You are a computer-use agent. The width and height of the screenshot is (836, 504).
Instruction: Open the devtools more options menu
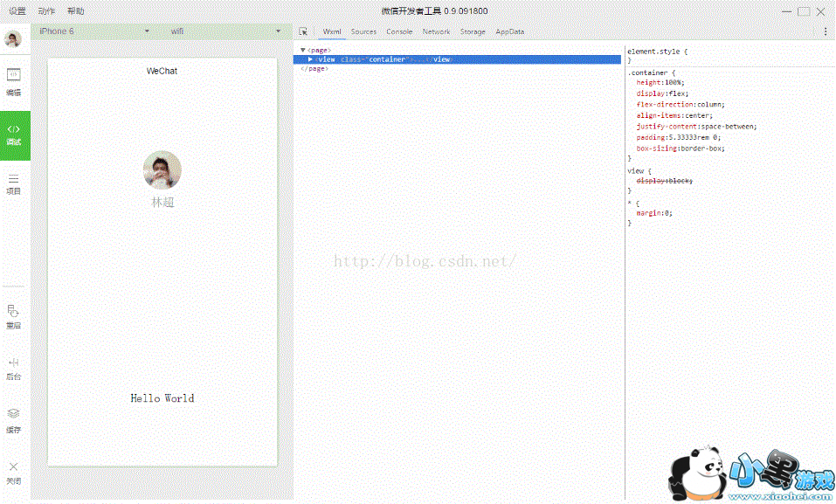click(x=826, y=31)
